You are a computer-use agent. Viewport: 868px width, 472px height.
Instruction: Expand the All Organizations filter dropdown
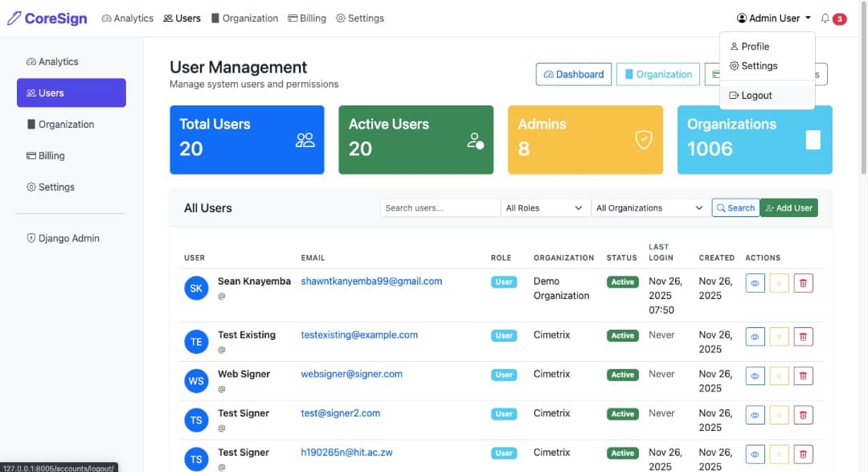649,208
